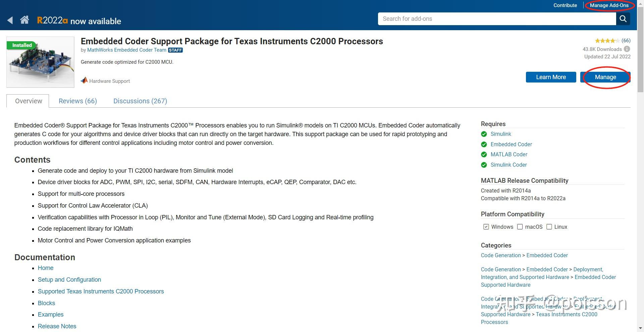Click scrollbar up arrow
The width and height of the screenshot is (644, 332).
click(x=640, y=3)
